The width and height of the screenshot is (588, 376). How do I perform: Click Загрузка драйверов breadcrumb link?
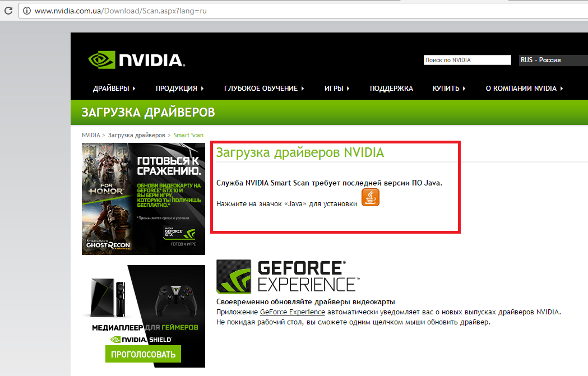[x=136, y=135]
